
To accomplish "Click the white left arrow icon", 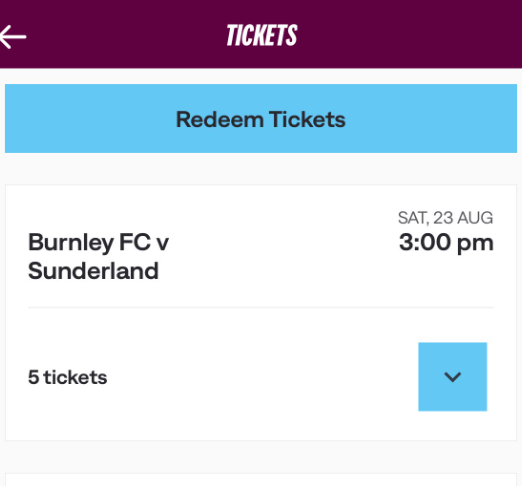I will tap(13, 37).
